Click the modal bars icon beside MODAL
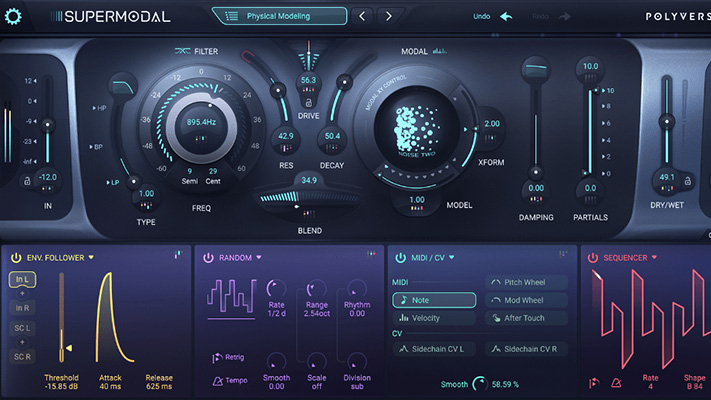Screen dimensions: 711x400 pos(439,51)
